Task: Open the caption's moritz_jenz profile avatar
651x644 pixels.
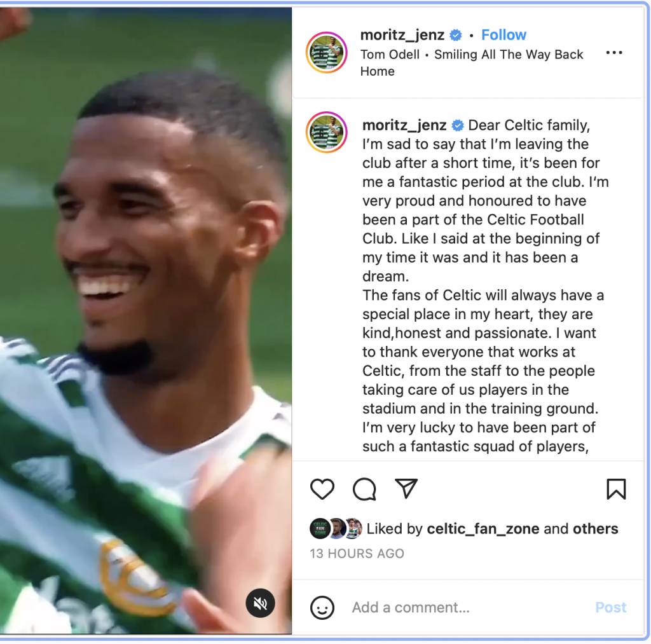Action: pyautogui.click(x=326, y=132)
